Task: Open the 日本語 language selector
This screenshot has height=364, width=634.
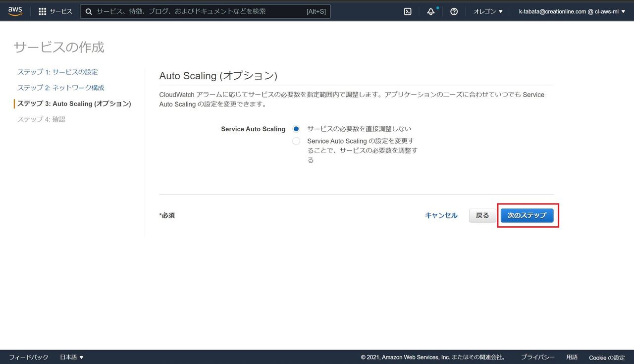Action: (72, 357)
